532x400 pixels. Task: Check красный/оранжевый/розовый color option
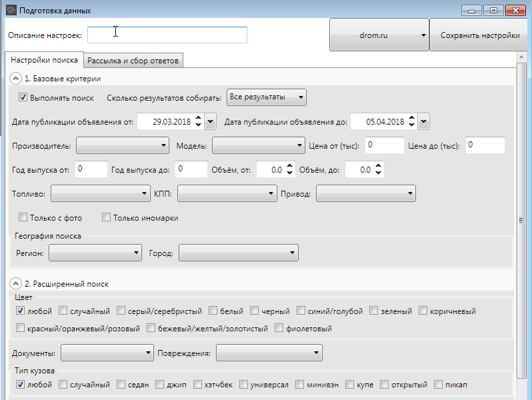point(21,328)
